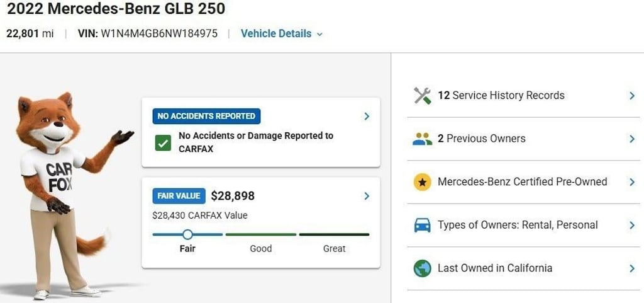Click the Last Owned in California text

[495, 268]
